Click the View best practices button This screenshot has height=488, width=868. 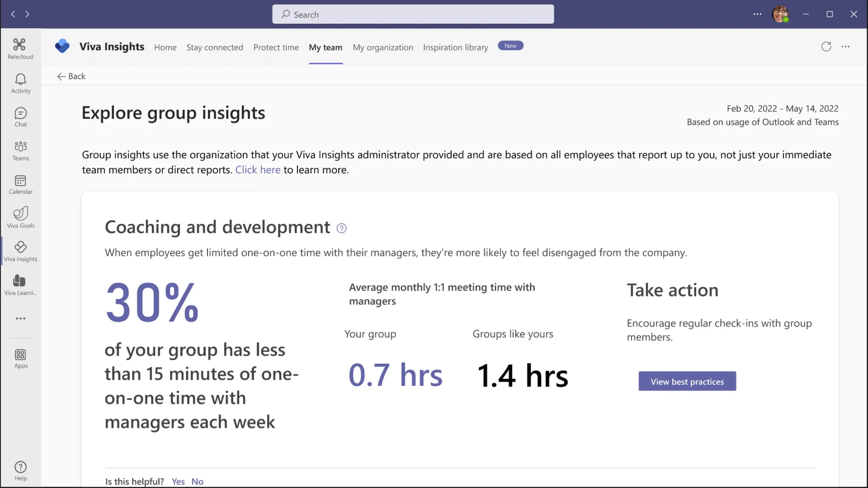[687, 381]
